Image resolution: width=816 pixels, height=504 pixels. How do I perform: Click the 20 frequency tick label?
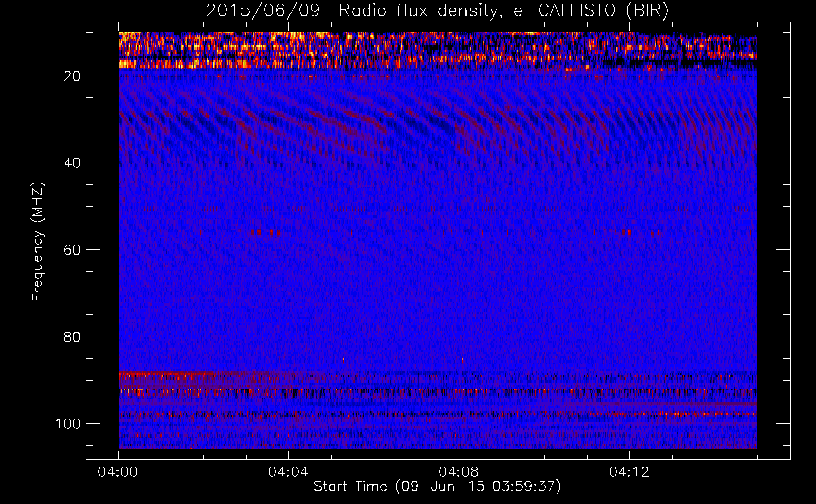(72, 76)
